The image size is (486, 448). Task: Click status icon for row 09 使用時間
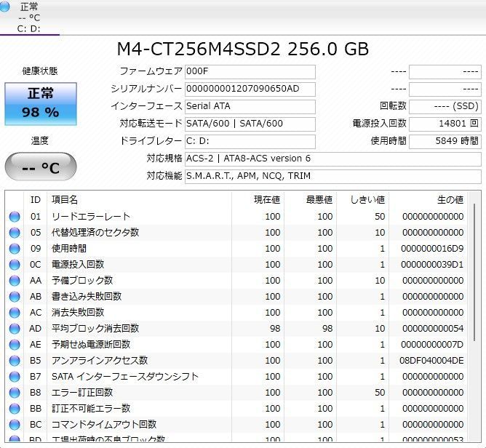click(15, 249)
